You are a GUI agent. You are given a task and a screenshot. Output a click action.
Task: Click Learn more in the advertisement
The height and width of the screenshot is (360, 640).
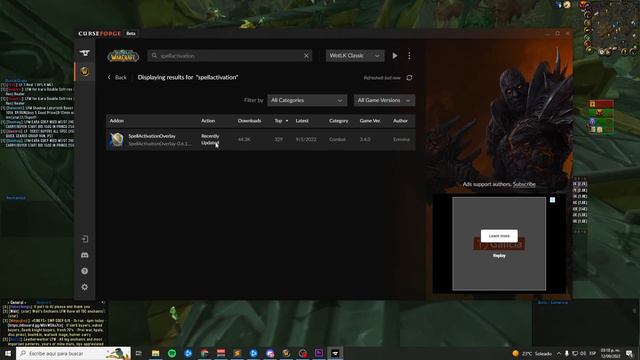499,236
